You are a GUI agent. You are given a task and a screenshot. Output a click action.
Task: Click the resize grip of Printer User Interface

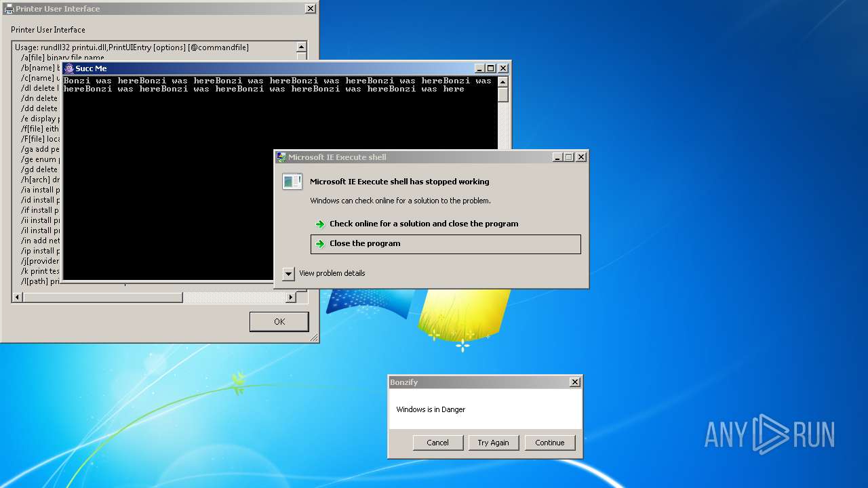pyautogui.click(x=314, y=338)
